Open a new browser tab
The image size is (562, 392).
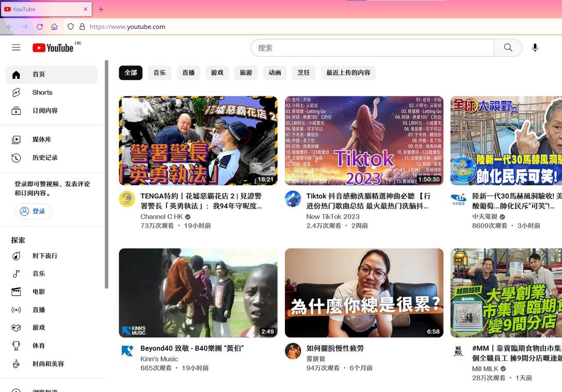pyautogui.click(x=101, y=9)
